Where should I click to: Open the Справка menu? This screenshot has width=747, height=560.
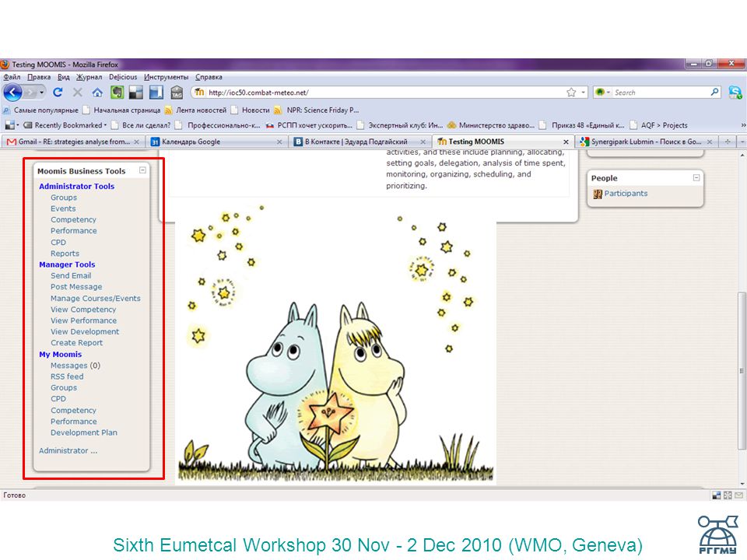209,77
